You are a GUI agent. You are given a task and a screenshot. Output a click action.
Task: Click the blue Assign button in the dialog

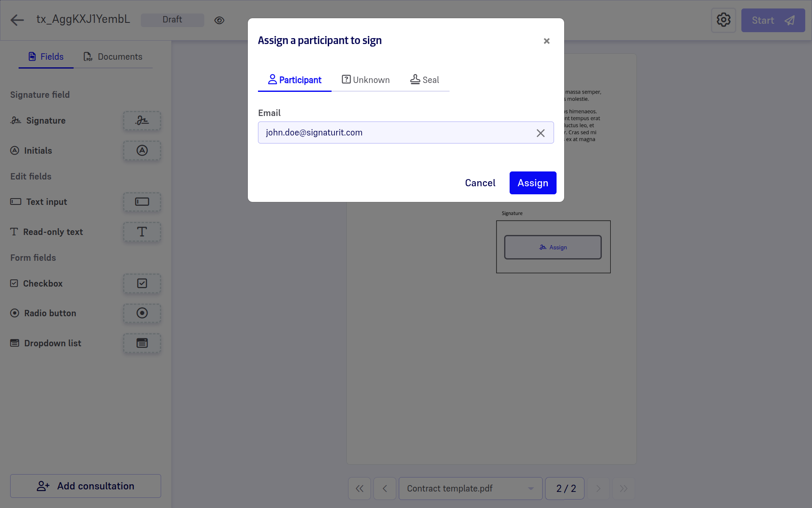click(532, 183)
